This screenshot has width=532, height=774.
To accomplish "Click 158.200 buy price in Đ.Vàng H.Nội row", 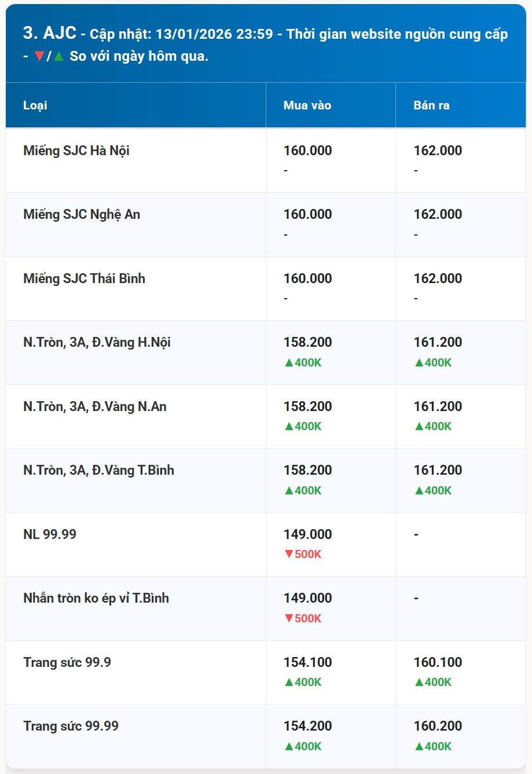I will click(x=308, y=342).
